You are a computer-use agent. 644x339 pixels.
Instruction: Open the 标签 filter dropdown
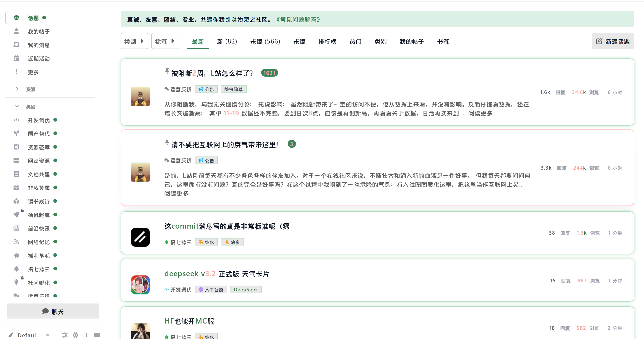(165, 41)
